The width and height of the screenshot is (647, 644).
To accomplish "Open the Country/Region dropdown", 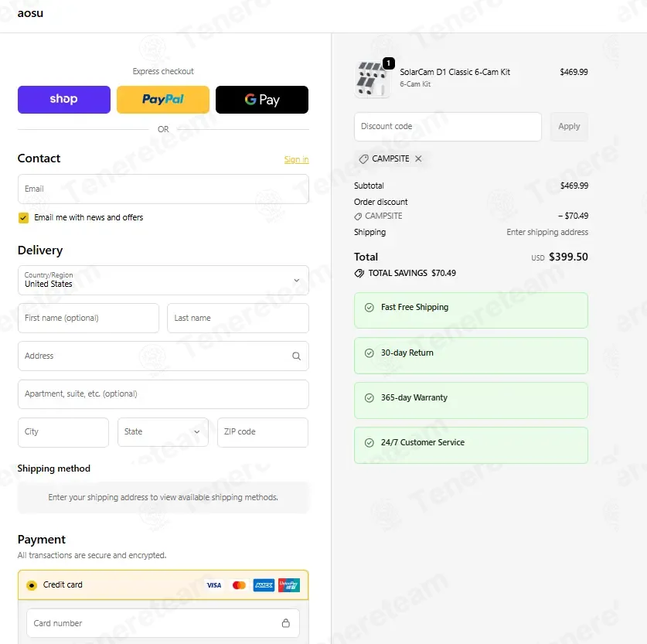I will pyautogui.click(x=163, y=280).
